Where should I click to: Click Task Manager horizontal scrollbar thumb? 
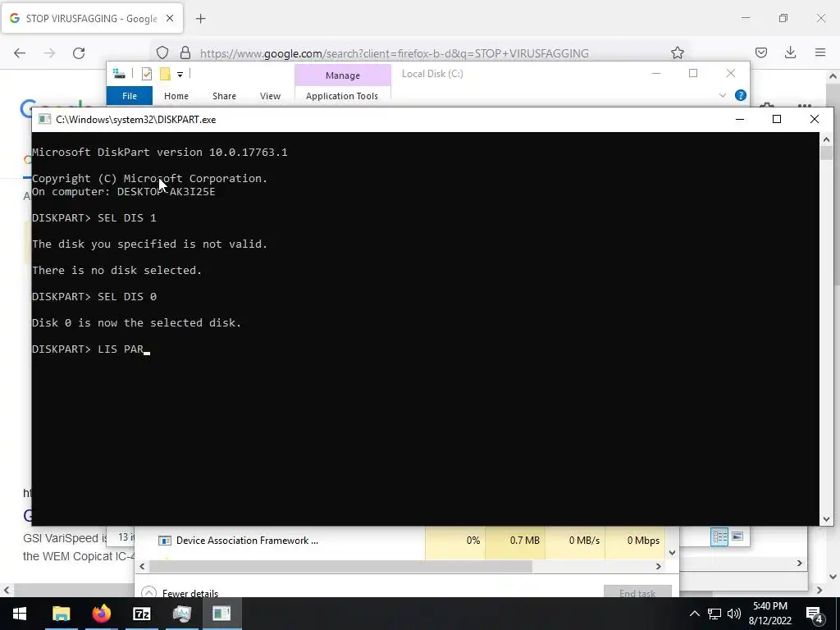point(340,566)
